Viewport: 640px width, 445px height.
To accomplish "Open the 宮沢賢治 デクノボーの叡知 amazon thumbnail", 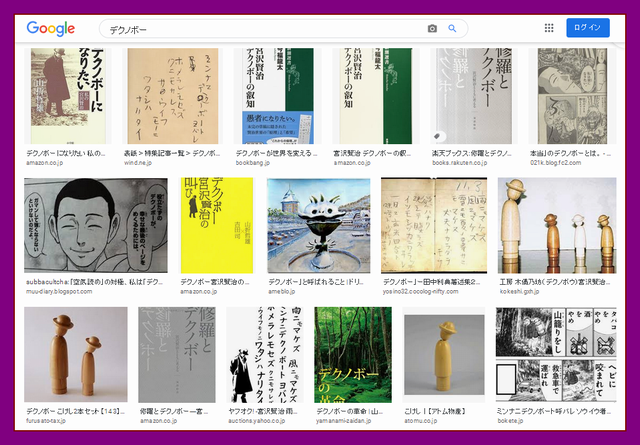I will 376,96.
